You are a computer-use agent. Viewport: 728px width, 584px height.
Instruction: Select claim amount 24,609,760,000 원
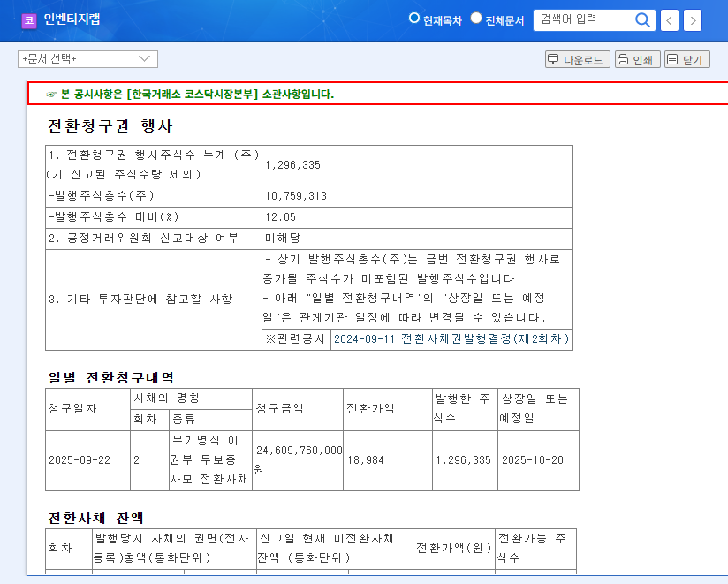tap(299, 459)
